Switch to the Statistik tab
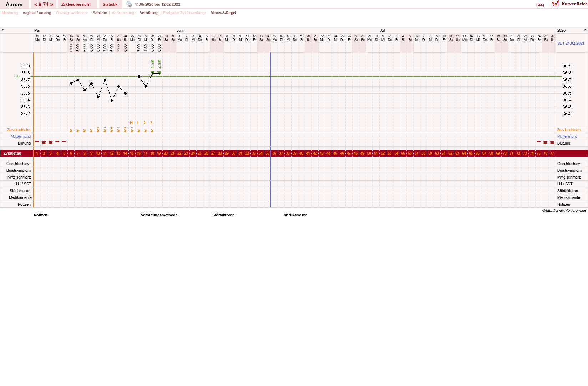Viewport: 588px width, 386px height. click(x=110, y=4)
